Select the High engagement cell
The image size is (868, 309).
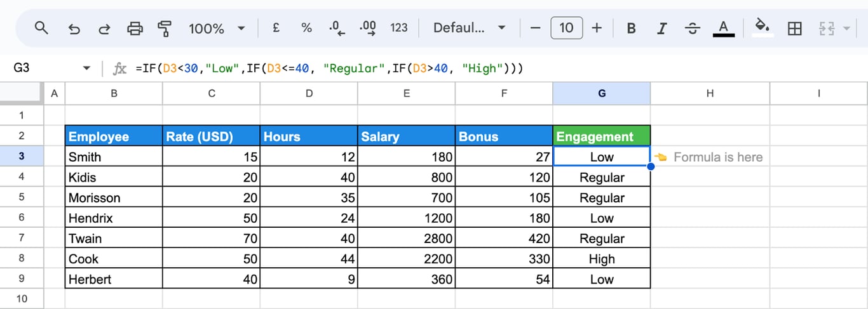click(602, 258)
